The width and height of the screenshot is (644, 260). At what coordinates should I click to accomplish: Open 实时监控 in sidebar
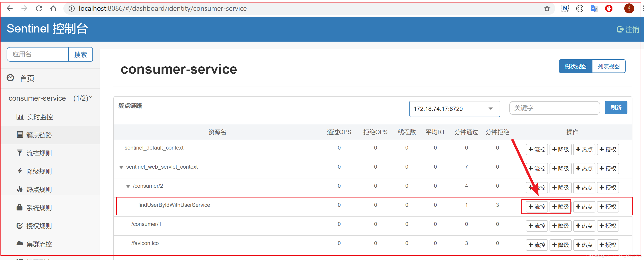pyautogui.click(x=40, y=117)
